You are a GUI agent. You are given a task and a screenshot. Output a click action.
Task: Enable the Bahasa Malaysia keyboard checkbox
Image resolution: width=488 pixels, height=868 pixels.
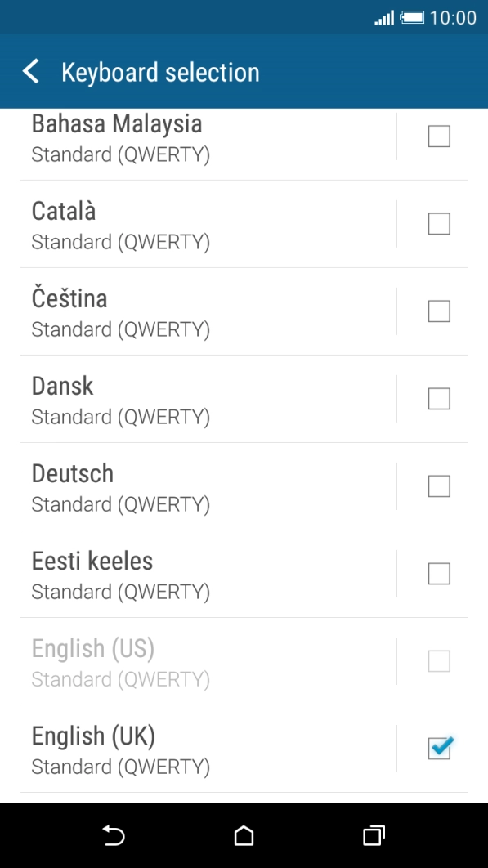point(438,136)
